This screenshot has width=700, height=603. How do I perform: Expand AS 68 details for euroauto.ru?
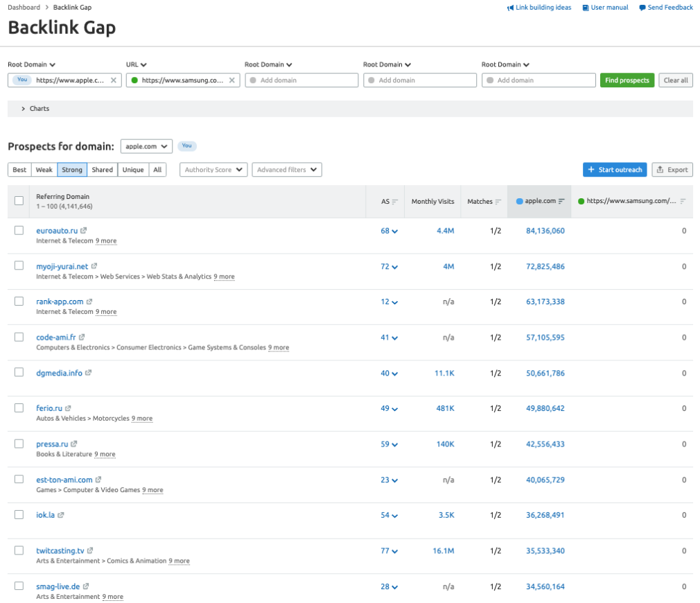click(390, 231)
